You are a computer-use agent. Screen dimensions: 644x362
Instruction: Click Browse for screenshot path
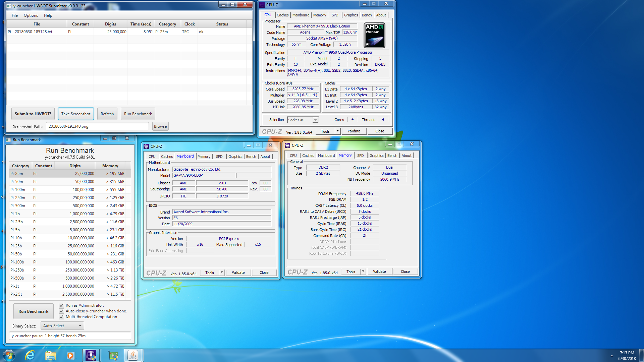pyautogui.click(x=160, y=126)
